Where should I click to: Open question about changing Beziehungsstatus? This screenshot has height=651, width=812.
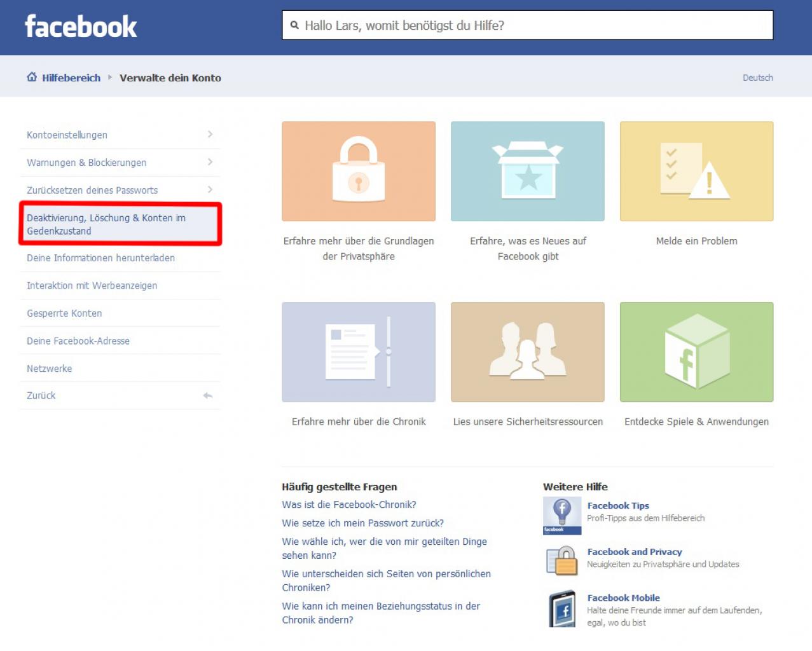pos(382,613)
